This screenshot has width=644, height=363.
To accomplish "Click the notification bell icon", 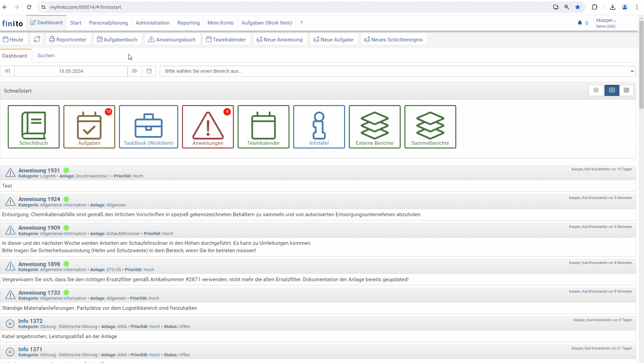I will pyautogui.click(x=580, y=23).
